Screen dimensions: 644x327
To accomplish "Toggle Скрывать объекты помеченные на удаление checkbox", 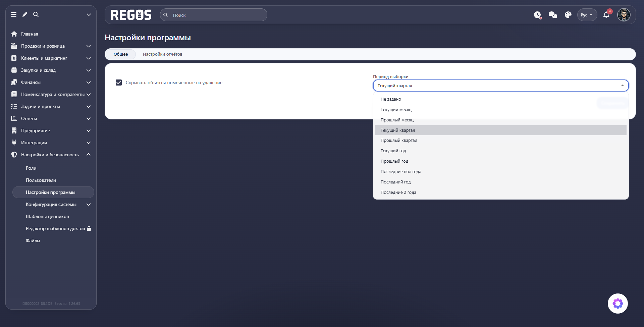I will pyautogui.click(x=119, y=83).
